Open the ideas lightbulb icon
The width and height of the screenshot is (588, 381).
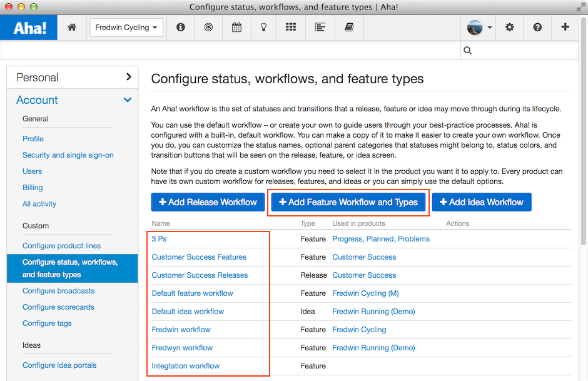click(x=263, y=28)
